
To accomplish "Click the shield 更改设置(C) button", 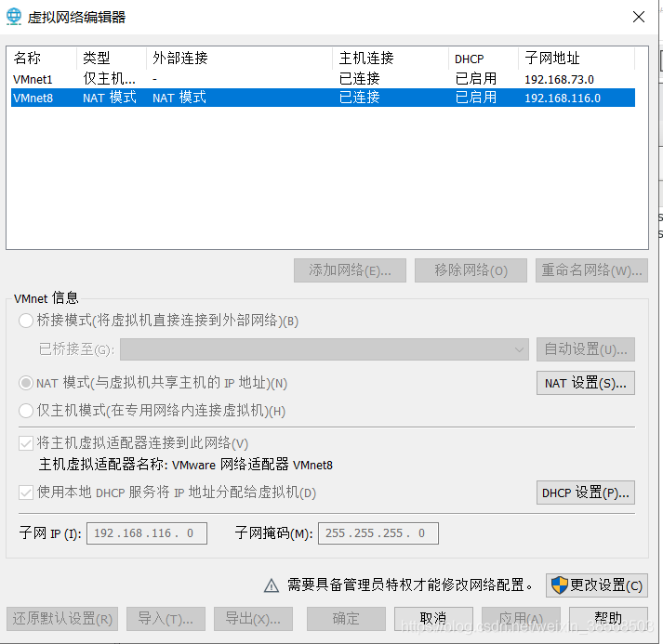I will [x=597, y=585].
